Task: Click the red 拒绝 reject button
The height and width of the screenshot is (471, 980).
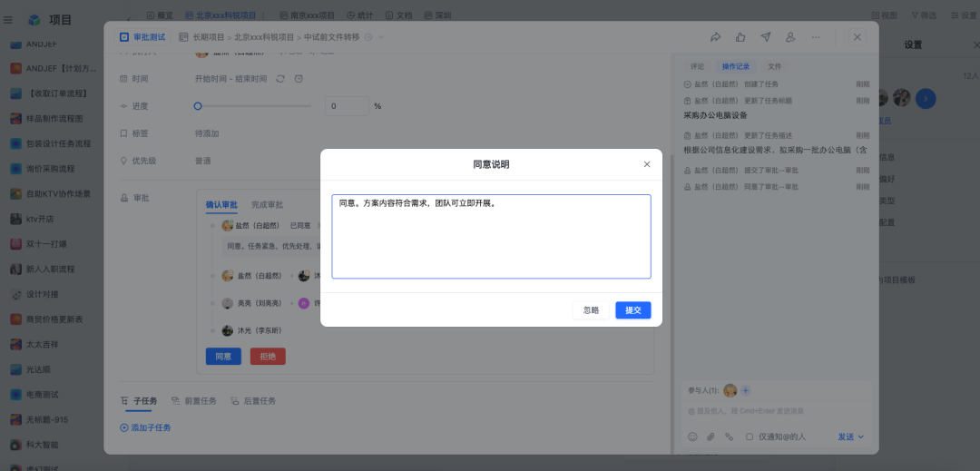Action: [x=268, y=356]
